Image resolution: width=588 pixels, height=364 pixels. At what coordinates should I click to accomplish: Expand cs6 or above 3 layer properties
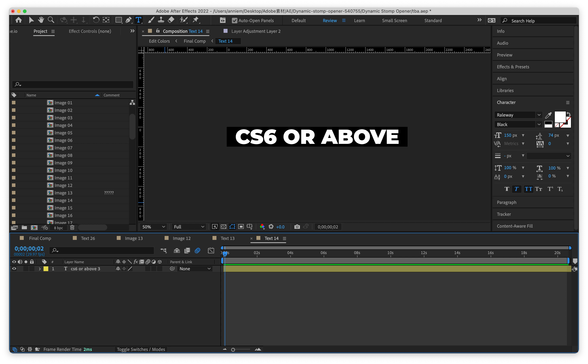coord(40,269)
